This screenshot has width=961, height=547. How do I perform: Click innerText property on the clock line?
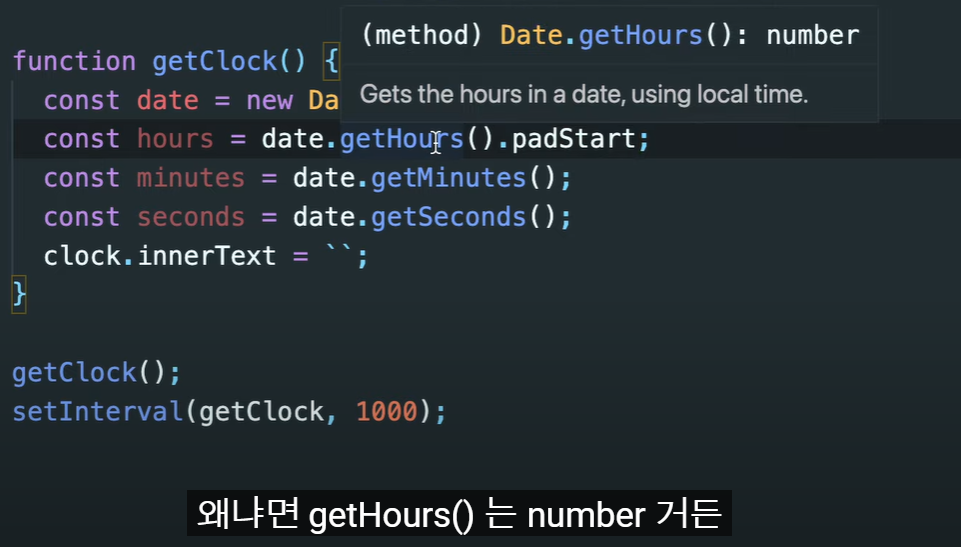(x=207, y=256)
